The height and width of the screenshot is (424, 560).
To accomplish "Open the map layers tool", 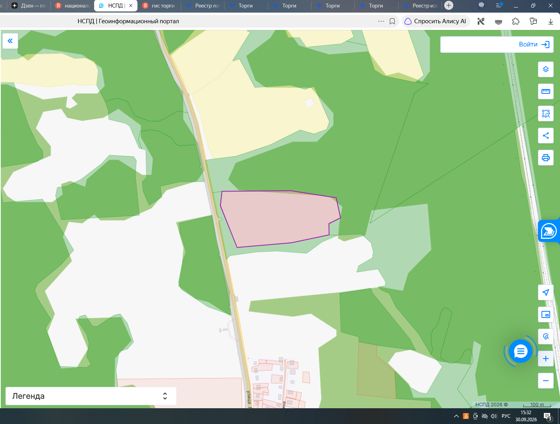I will (x=545, y=69).
